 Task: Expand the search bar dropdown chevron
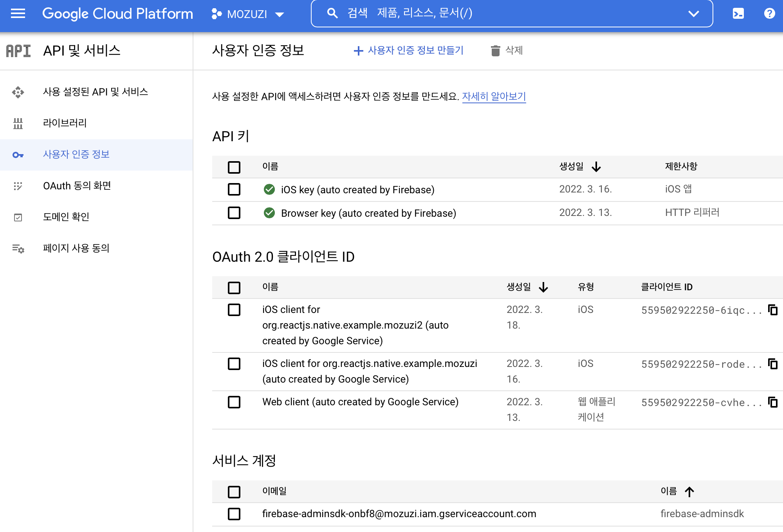(x=693, y=14)
